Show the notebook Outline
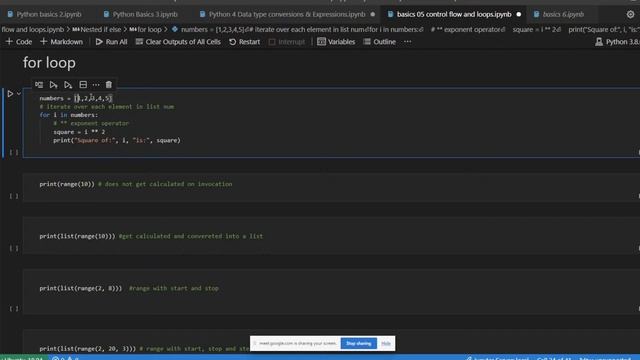This screenshot has height=360, width=640. (x=380, y=42)
